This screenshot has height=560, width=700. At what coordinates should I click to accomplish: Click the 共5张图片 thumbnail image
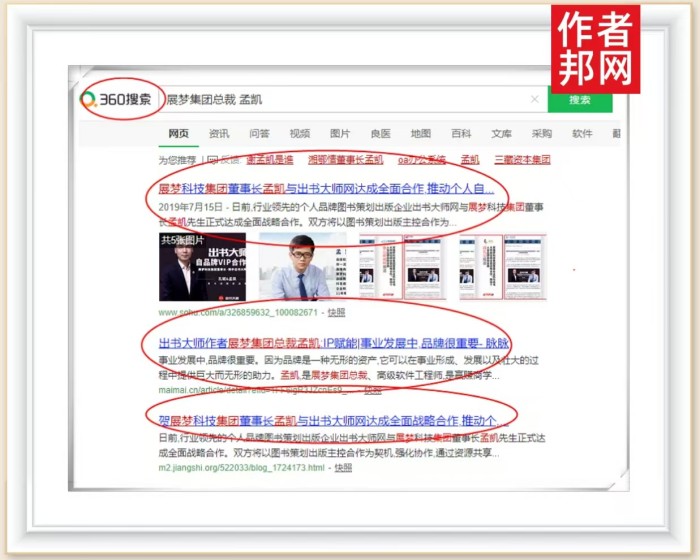click(x=189, y=267)
